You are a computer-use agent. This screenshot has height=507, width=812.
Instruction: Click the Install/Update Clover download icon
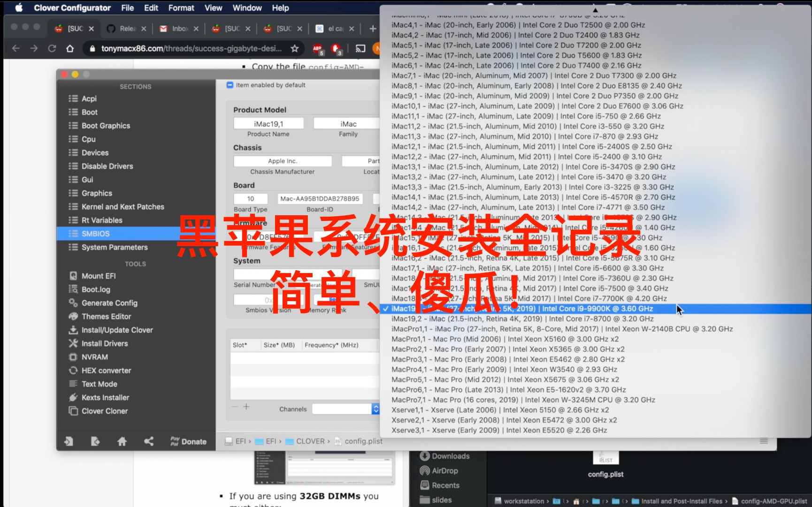click(73, 330)
